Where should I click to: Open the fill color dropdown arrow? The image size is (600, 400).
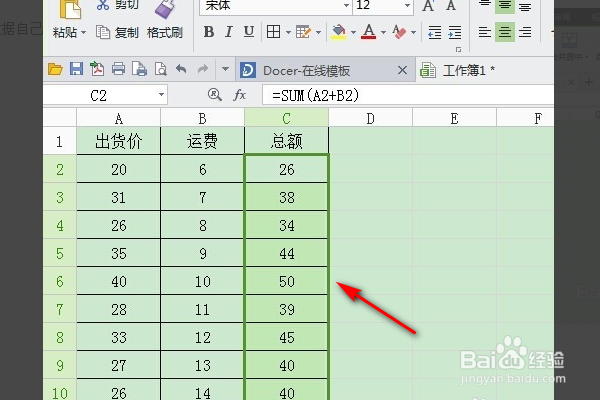click(353, 32)
